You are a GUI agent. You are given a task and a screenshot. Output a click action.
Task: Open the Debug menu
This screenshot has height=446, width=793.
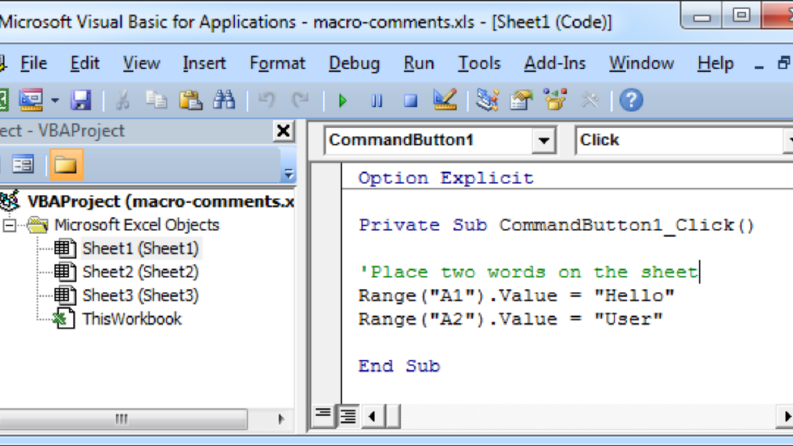click(x=354, y=63)
